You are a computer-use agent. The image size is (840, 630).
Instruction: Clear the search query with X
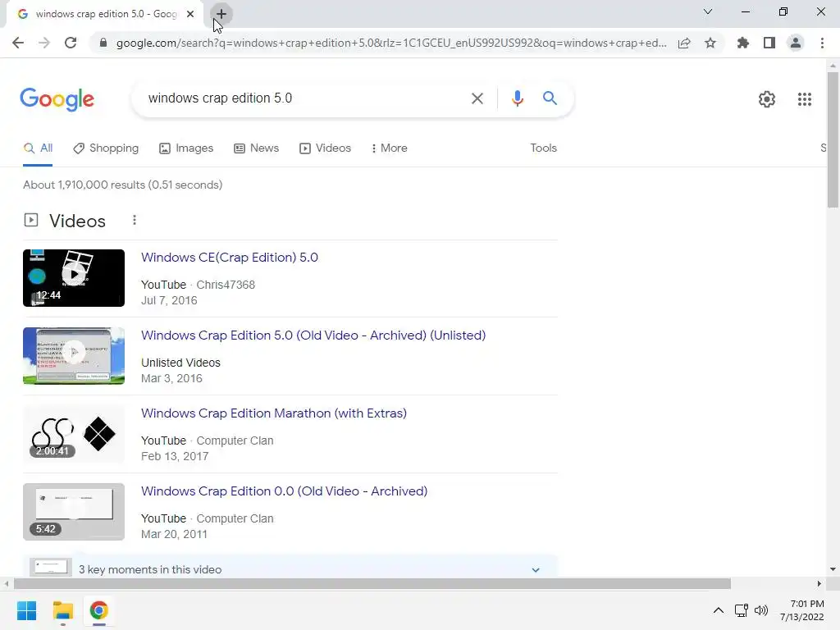point(477,98)
